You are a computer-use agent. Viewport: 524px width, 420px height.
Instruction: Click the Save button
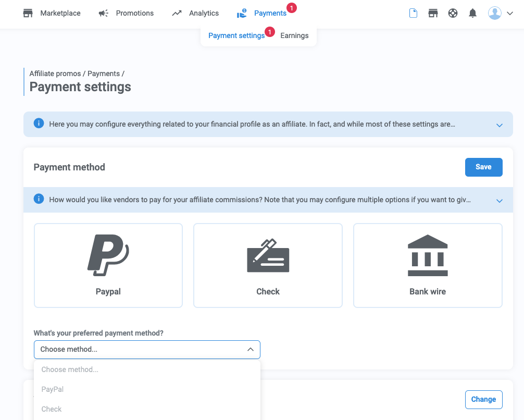point(483,167)
